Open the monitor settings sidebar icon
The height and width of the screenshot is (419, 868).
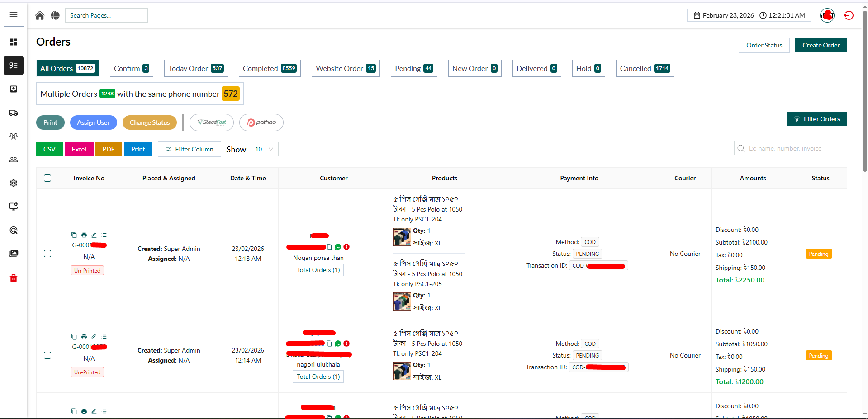pyautogui.click(x=14, y=207)
